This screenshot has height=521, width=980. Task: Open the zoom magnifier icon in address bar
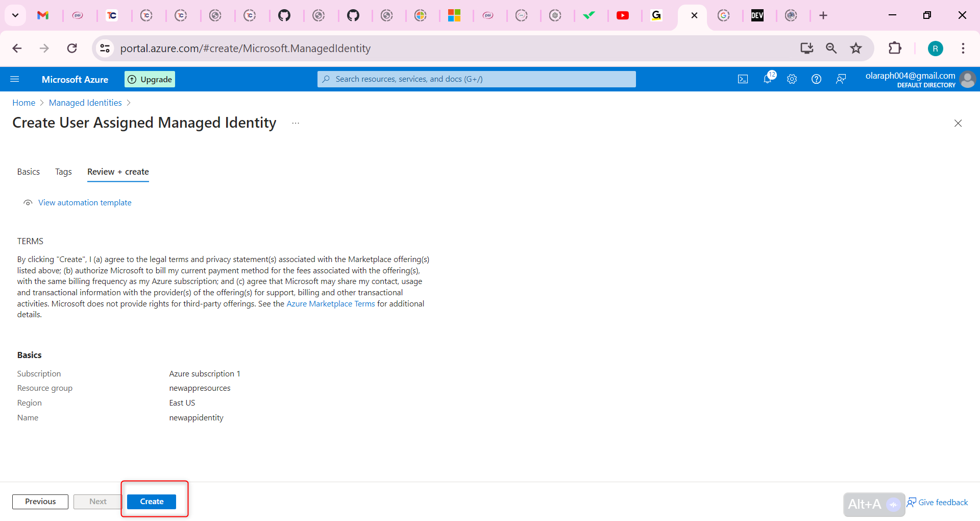point(831,49)
